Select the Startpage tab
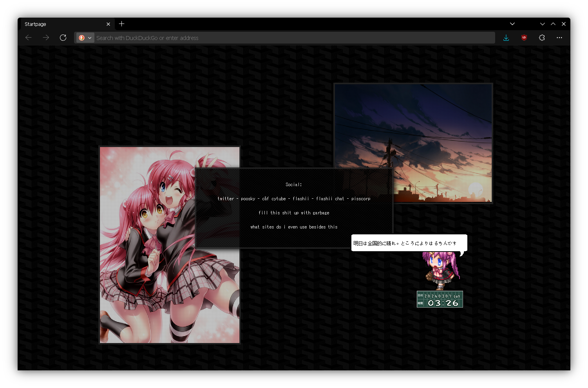Image resolution: width=588 pixels, height=388 pixels. (x=59, y=24)
